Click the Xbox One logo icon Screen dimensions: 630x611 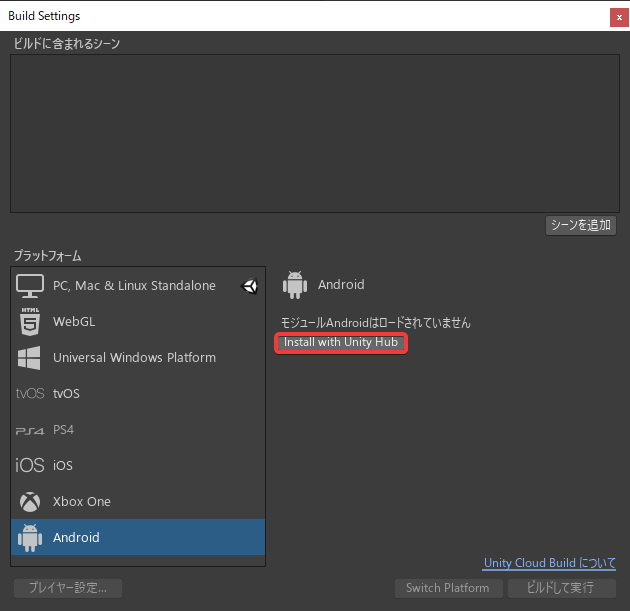point(30,502)
